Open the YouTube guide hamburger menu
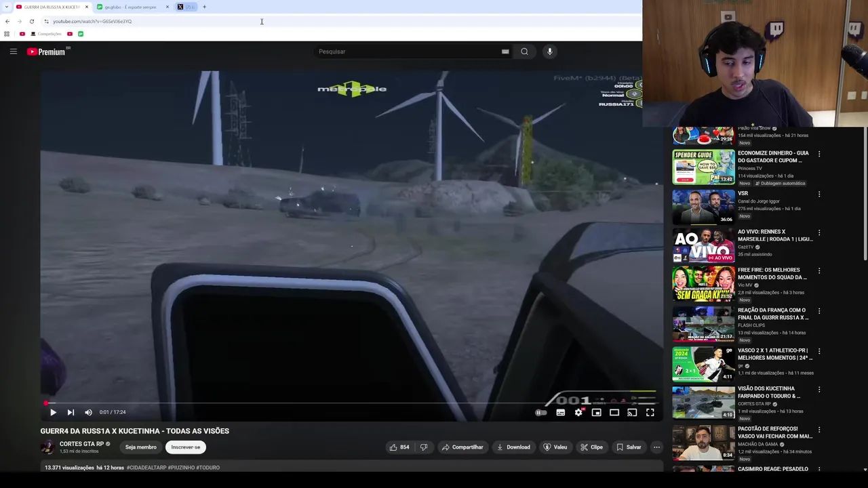The width and height of the screenshot is (868, 488). [13, 52]
